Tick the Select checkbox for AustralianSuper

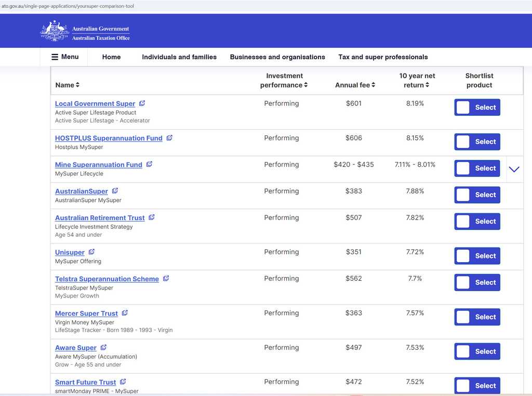463,195
